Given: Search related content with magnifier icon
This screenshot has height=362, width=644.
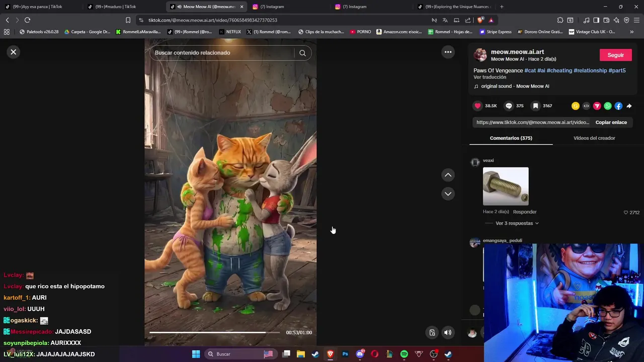Looking at the screenshot, I should point(302,53).
